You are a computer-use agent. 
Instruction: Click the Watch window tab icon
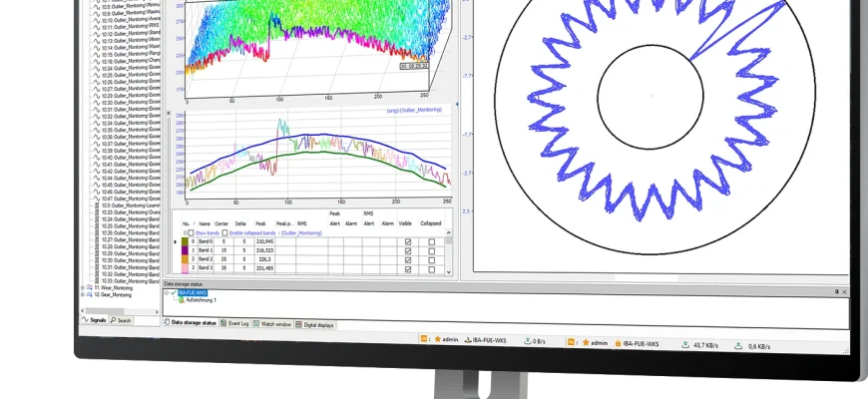(255, 324)
